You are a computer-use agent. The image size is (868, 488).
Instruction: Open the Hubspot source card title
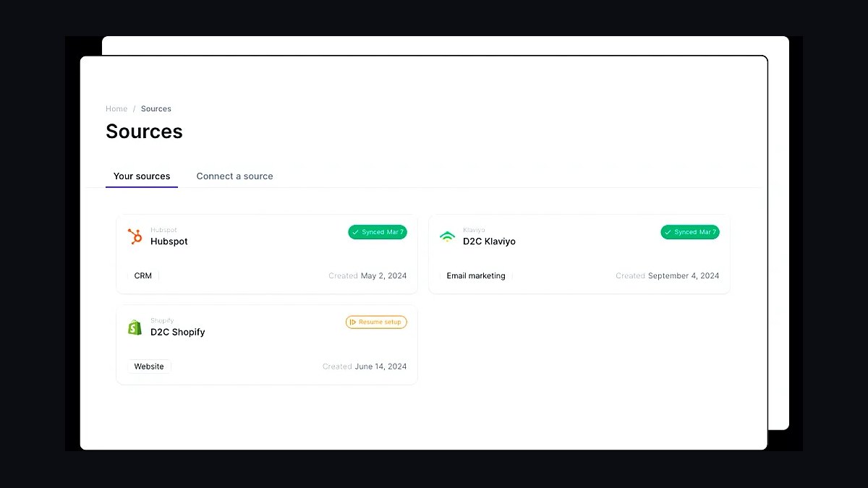click(169, 241)
